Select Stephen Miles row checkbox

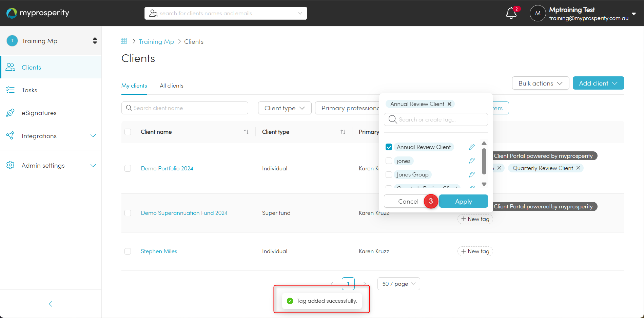[x=128, y=251]
